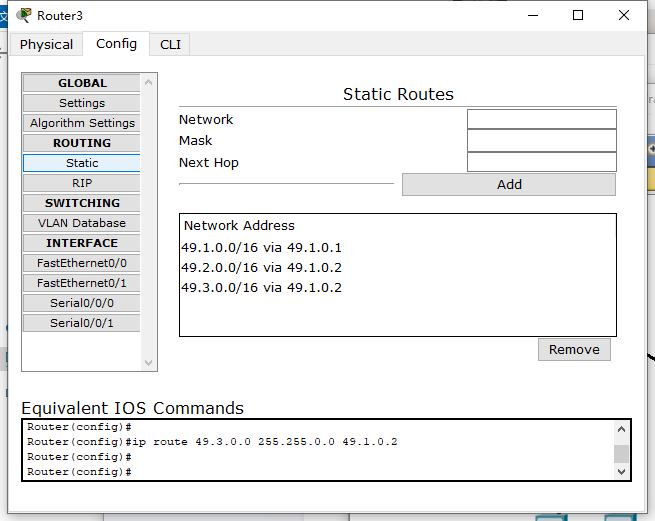The height and width of the screenshot is (521, 655).
Task: Click the Router3 window title icon
Action: pyautogui.click(x=24, y=15)
